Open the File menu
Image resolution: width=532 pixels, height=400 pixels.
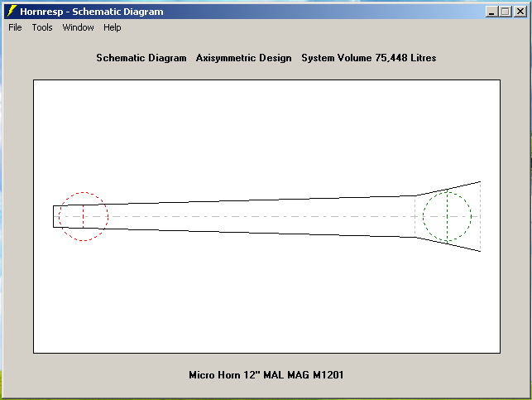[15, 27]
